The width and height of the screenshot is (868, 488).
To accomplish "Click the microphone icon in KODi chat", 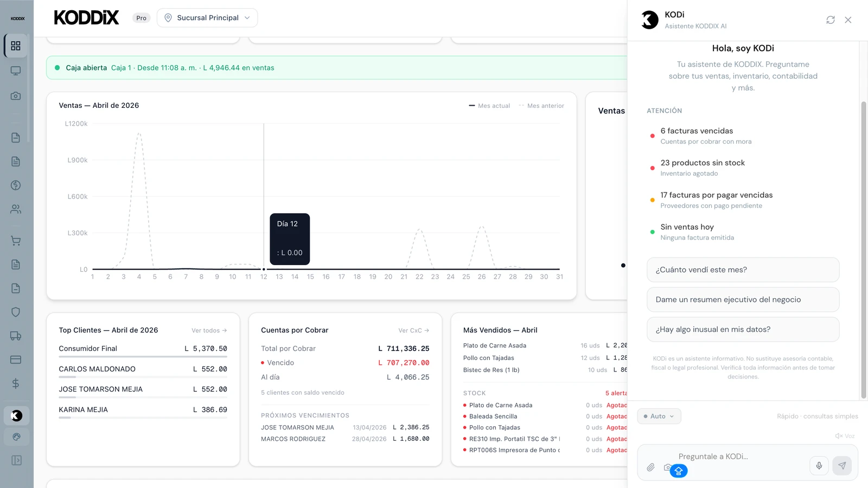I will coord(819,465).
